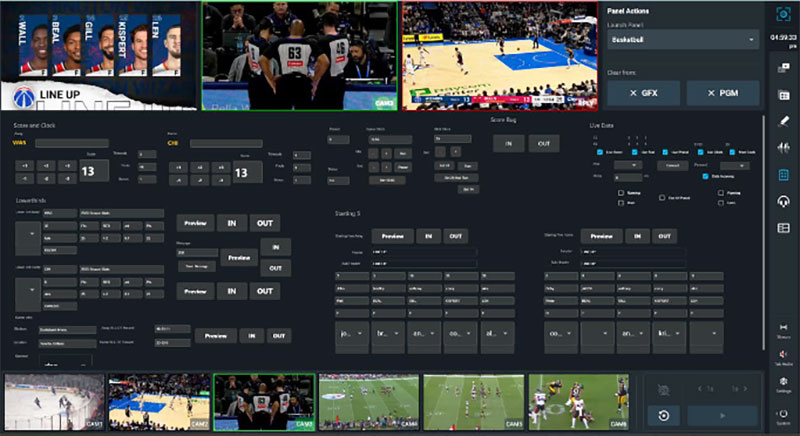Image resolution: width=800 pixels, height=436 pixels.
Task: Open the layout list icon below headphones
Action: (783, 228)
